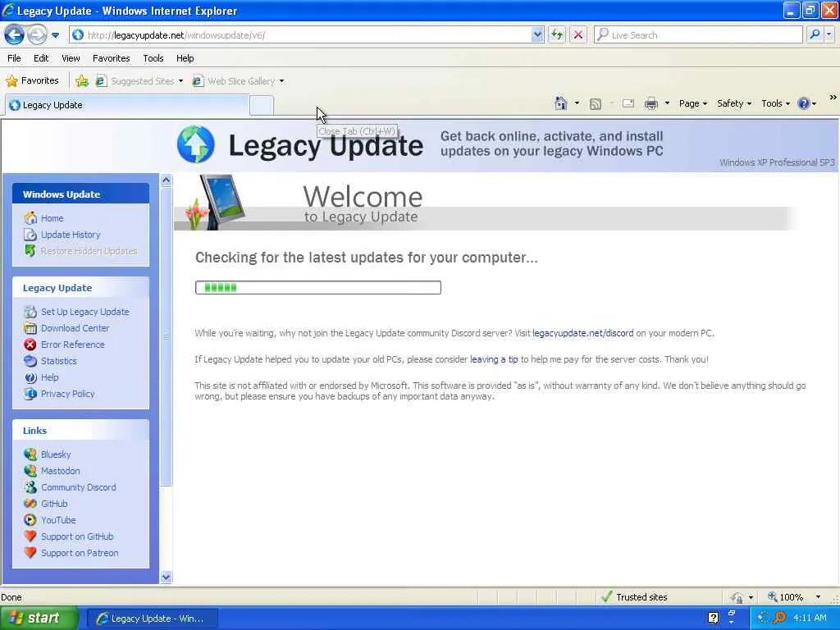Click the Legacy Update globe logo

(195, 144)
